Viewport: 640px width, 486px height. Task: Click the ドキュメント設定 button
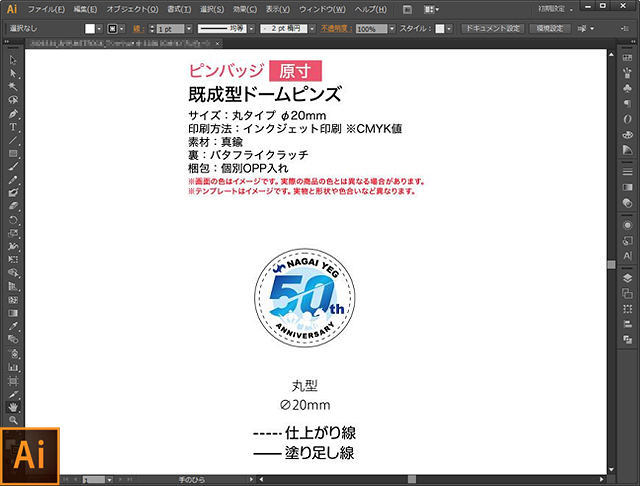(493, 29)
